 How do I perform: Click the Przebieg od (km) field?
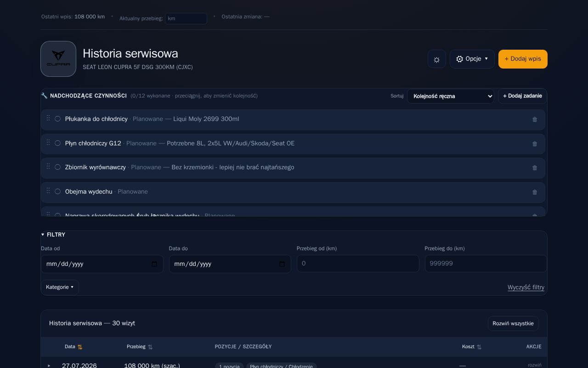point(358,264)
